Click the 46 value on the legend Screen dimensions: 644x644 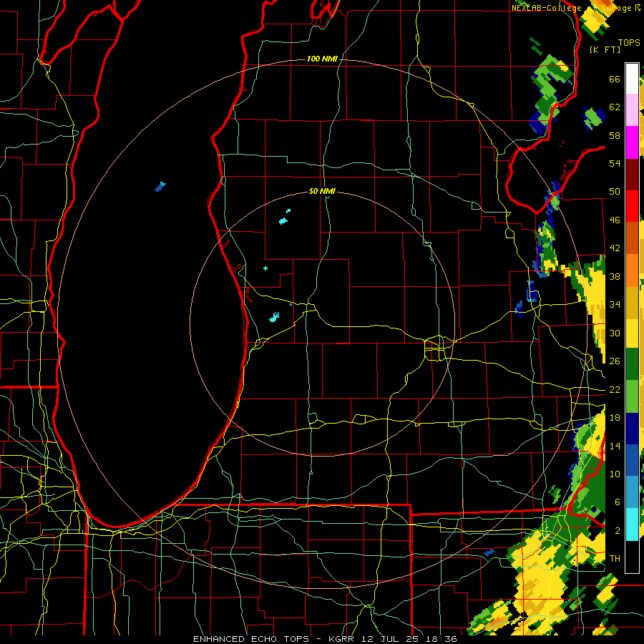click(x=615, y=220)
